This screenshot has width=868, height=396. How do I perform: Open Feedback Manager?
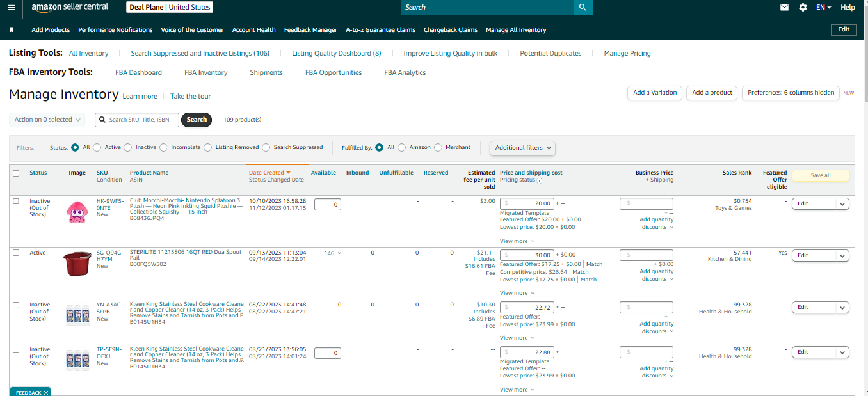(x=310, y=30)
